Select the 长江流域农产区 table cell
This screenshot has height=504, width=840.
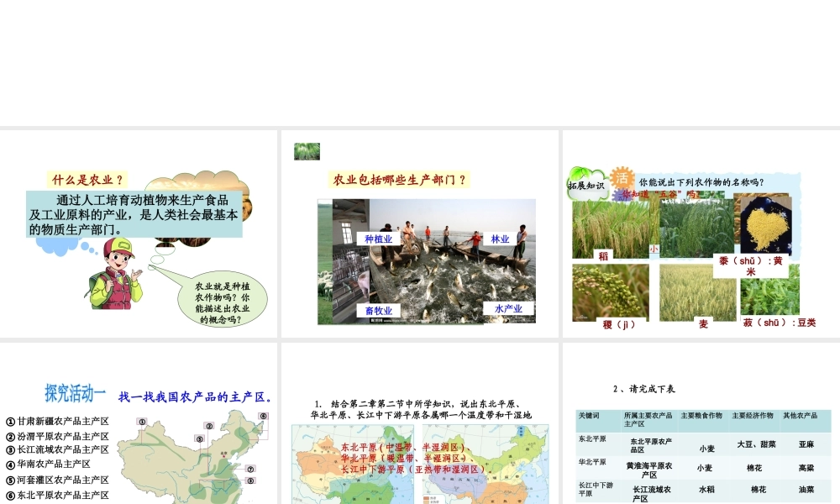[x=652, y=494]
